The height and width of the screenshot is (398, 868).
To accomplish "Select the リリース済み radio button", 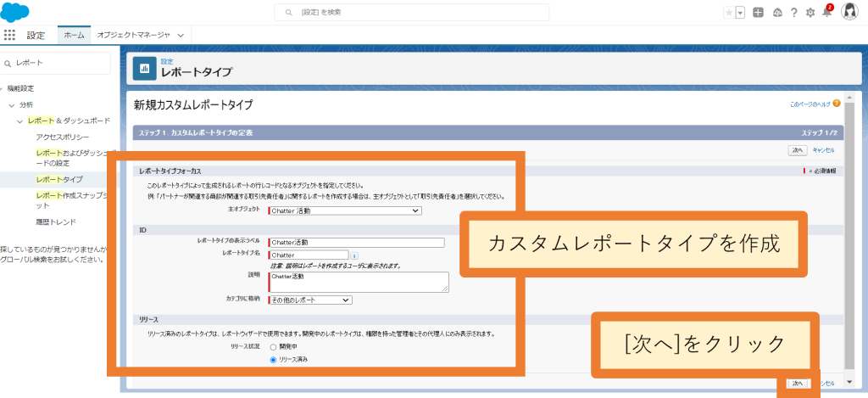I will pyautogui.click(x=273, y=359).
